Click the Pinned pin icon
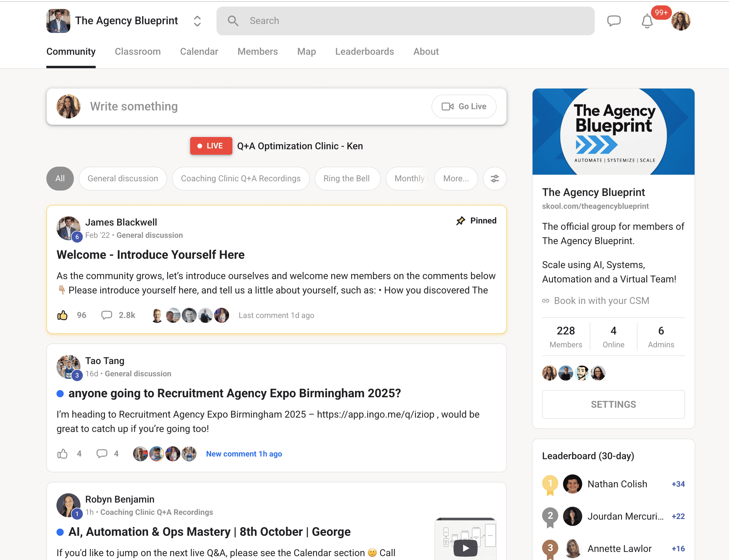The image size is (729, 560). click(x=460, y=221)
